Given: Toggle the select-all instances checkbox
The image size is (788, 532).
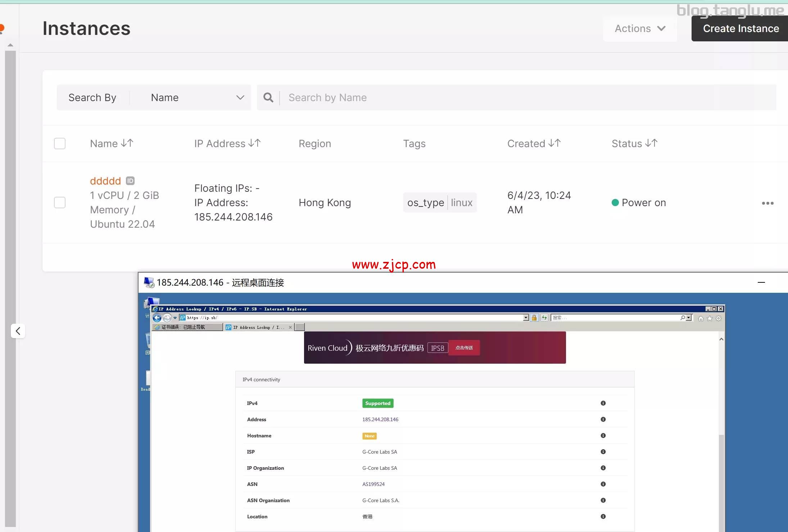Looking at the screenshot, I should 60,144.
